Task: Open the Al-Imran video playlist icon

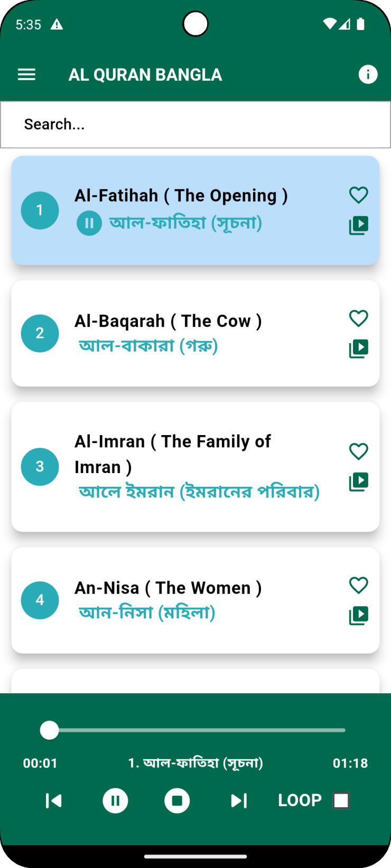Action: [x=358, y=482]
